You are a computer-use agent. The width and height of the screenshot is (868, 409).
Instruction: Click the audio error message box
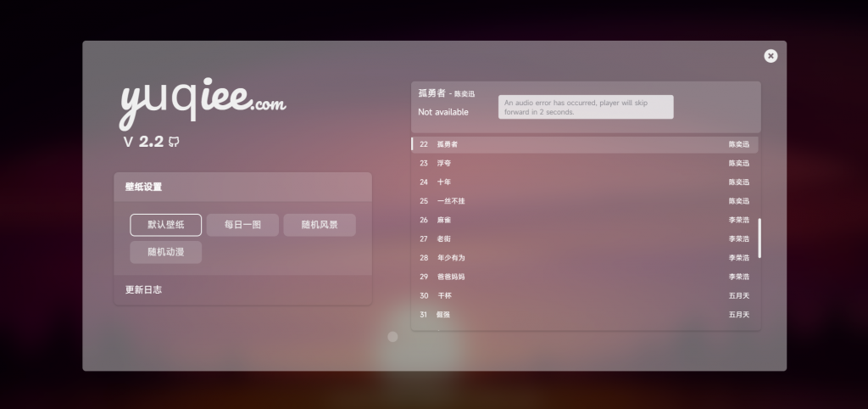tap(586, 107)
